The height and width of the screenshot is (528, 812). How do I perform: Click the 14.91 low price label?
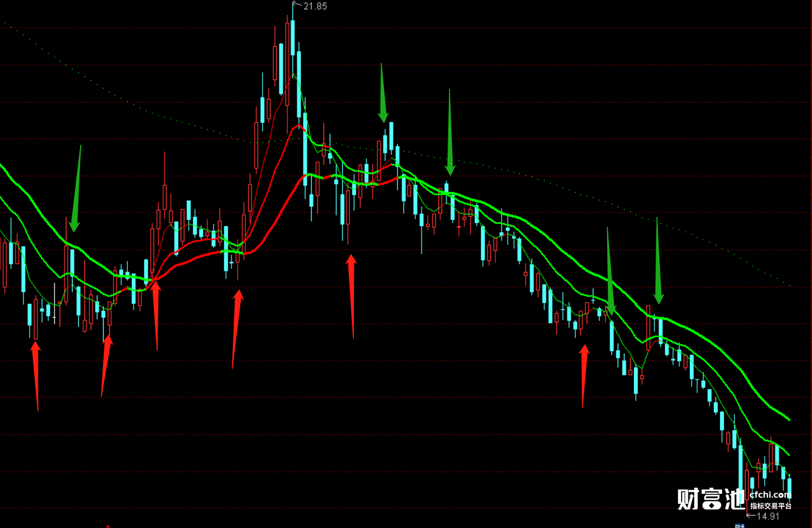tap(768, 516)
